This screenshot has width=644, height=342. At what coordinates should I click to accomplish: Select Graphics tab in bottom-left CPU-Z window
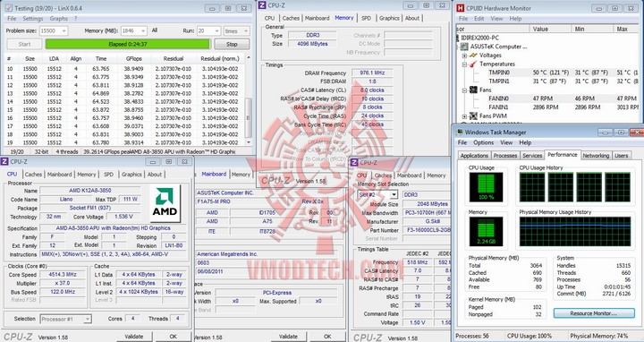[131, 175]
